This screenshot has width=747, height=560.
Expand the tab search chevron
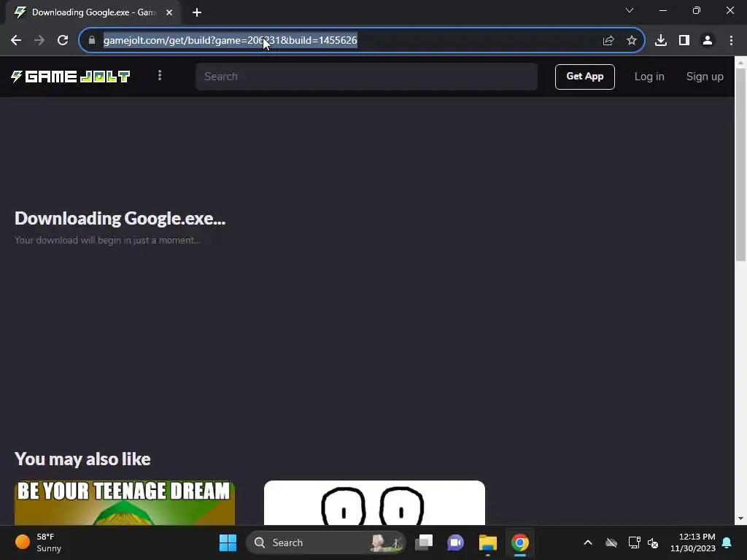tap(630, 10)
